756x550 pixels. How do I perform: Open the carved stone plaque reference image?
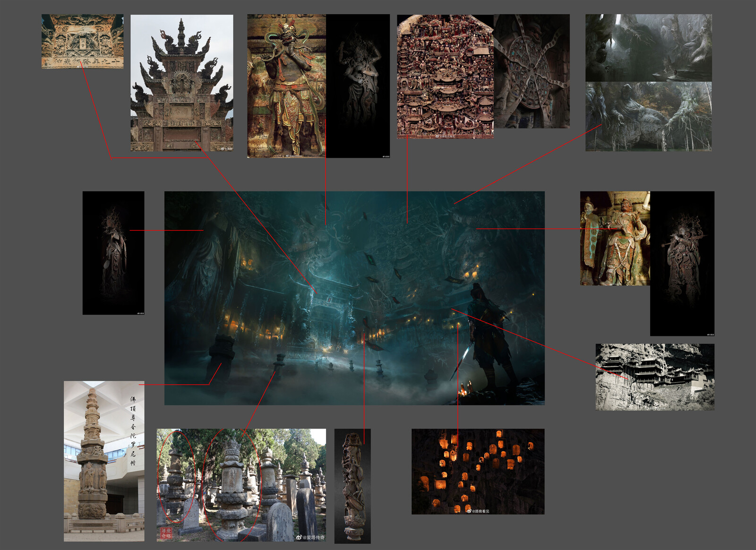tap(83, 41)
